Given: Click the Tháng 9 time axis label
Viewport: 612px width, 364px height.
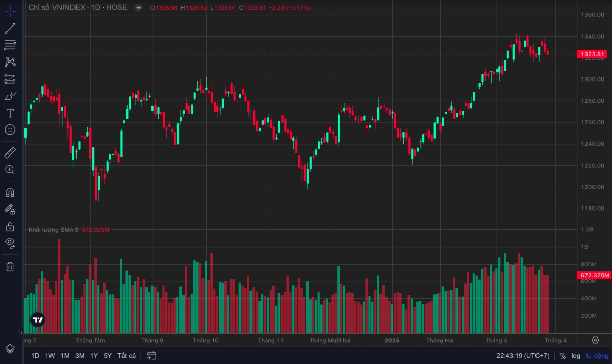Looking at the screenshot, I should coord(152,340).
